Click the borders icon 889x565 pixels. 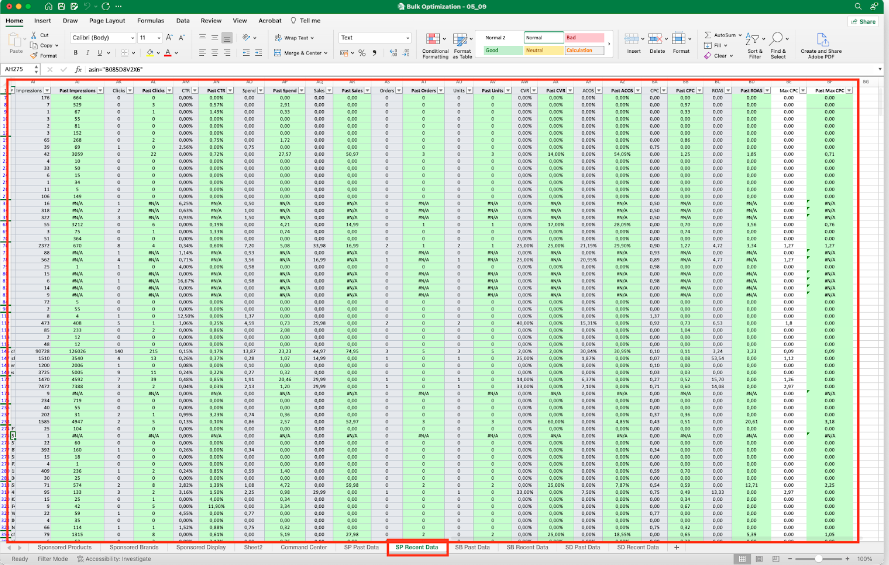(124, 53)
